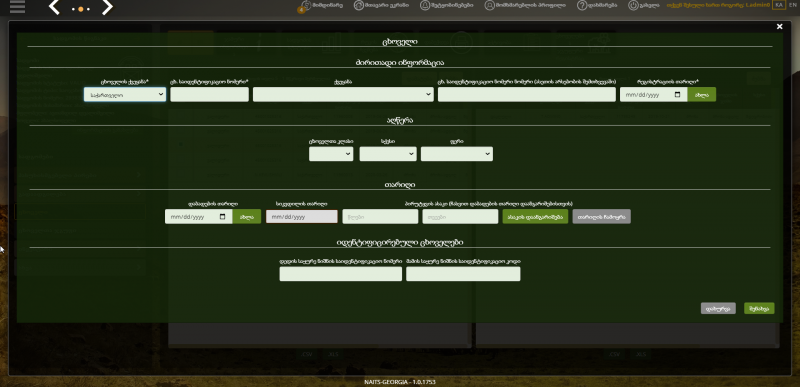Image resolution: width=800 pixels, height=387 pixels.
Task: Click the left CSV export button behind the dialog
Action: coord(307,354)
